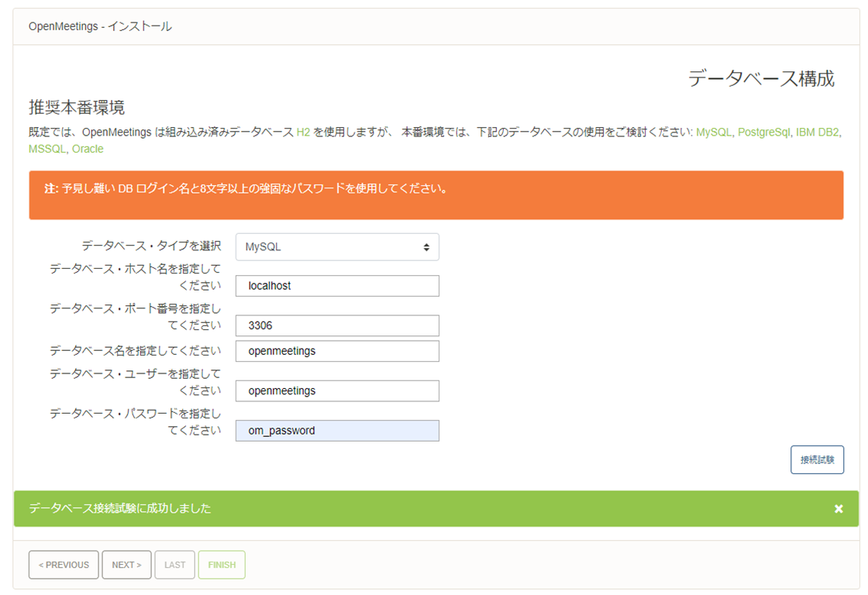Open the Oracle link
The image size is (868, 595).
88,149
